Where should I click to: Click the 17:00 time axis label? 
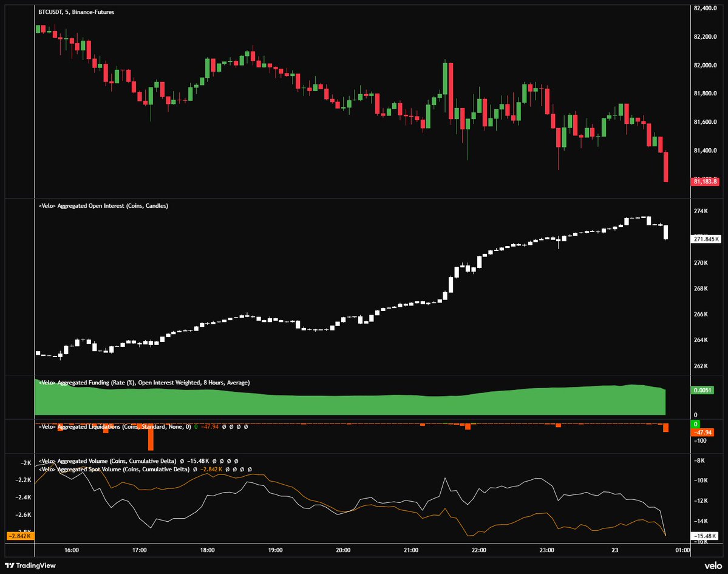coord(139,550)
